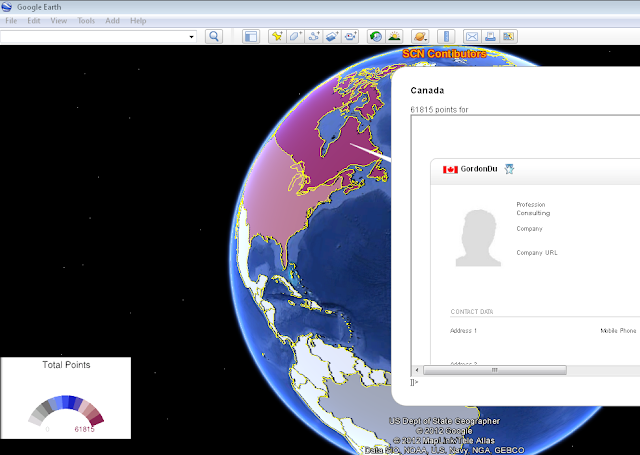Click the Google Earth title bar logo

[x=7, y=7]
